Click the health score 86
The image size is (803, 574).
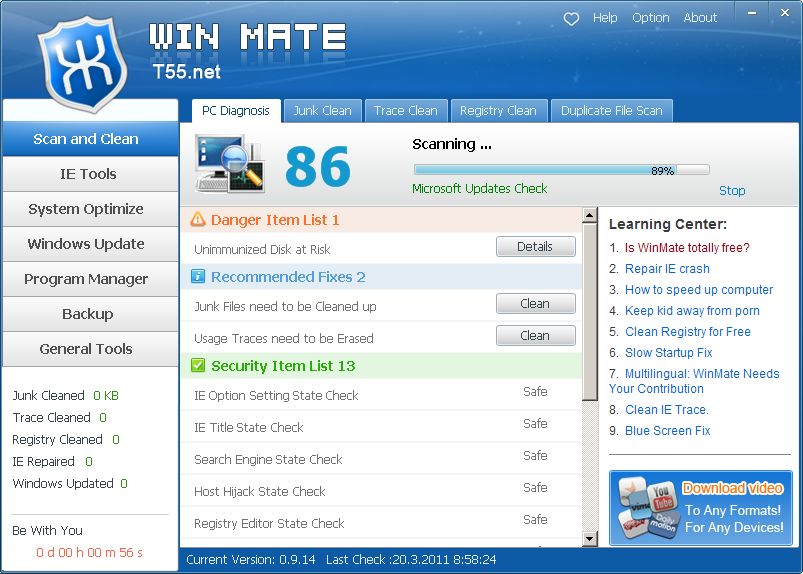coord(318,166)
